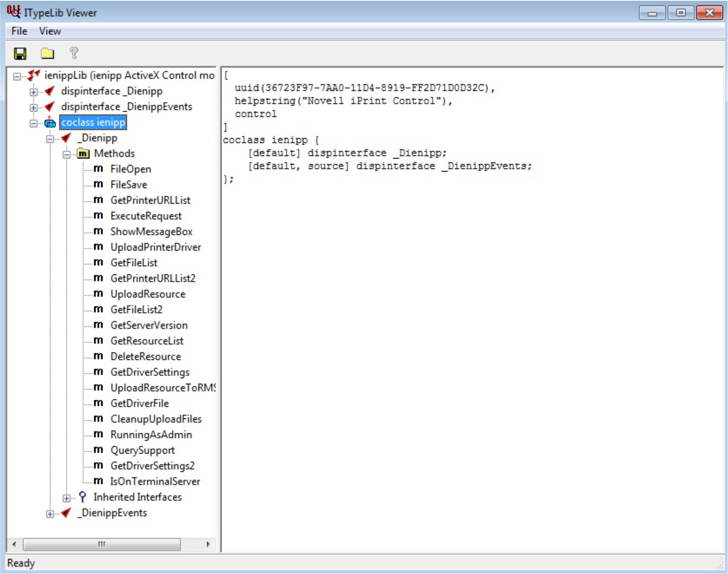This screenshot has width=728, height=574.
Task: Click the _Dienipp child node icon
Action: pos(66,138)
